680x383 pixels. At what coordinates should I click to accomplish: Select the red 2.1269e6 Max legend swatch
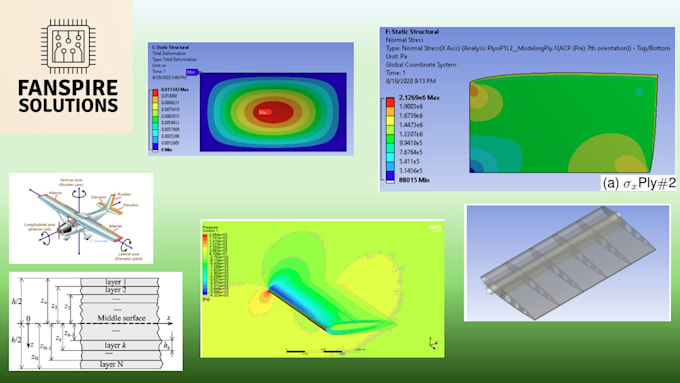[390, 102]
